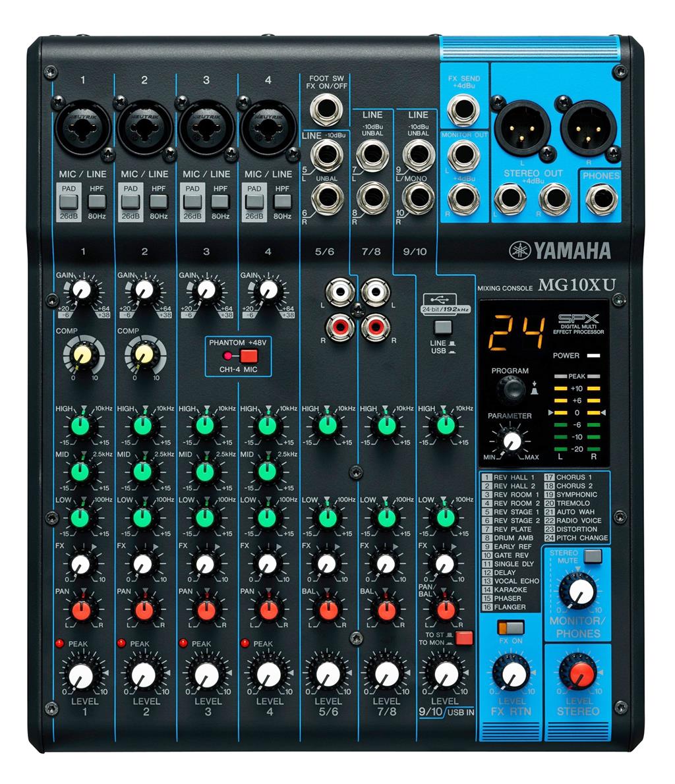Click the LINE 9 L/MONO input jack
Screen dimensions: 675x784
pos(419,155)
